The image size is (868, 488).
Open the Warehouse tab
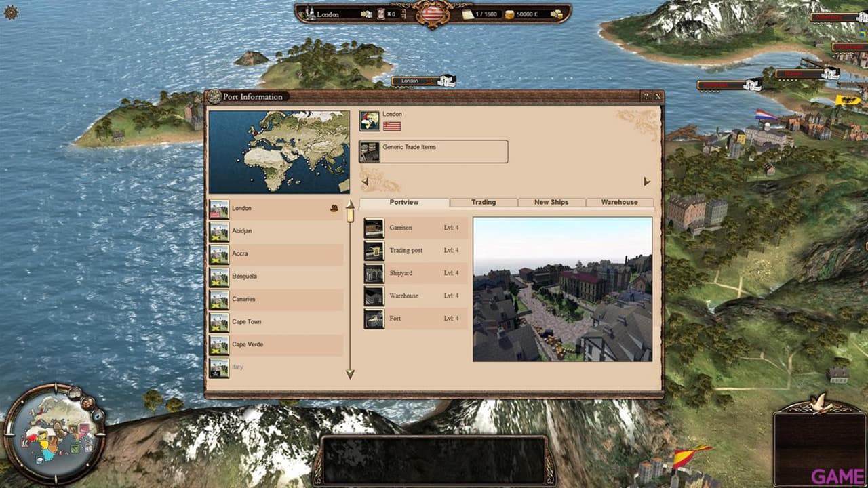tap(619, 202)
